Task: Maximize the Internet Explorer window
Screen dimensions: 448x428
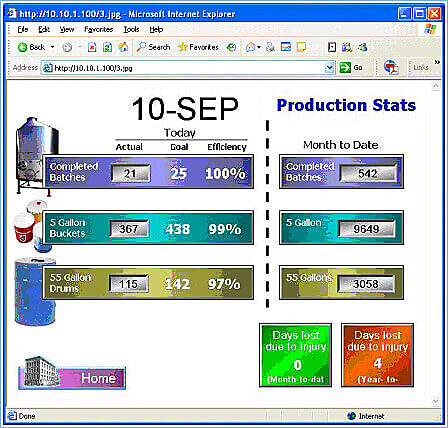Action: [x=420, y=14]
